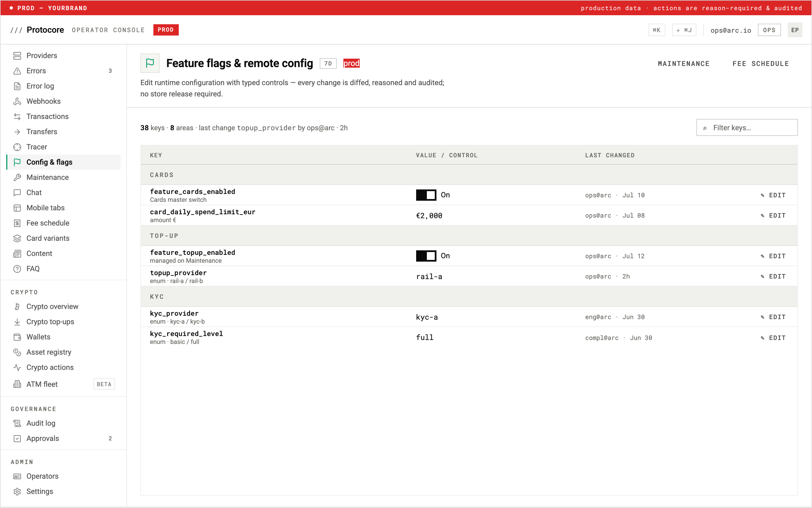Image resolution: width=812 pixels, height=508 pixels.
Task: Focus the Filter keys search field
Action: [x=747, y=128]
